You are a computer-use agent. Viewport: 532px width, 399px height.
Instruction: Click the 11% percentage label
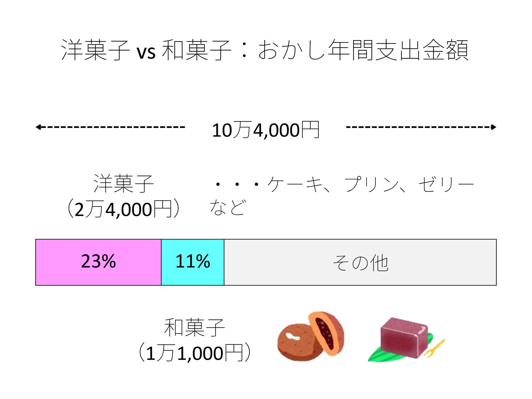[x=193, y=261]
